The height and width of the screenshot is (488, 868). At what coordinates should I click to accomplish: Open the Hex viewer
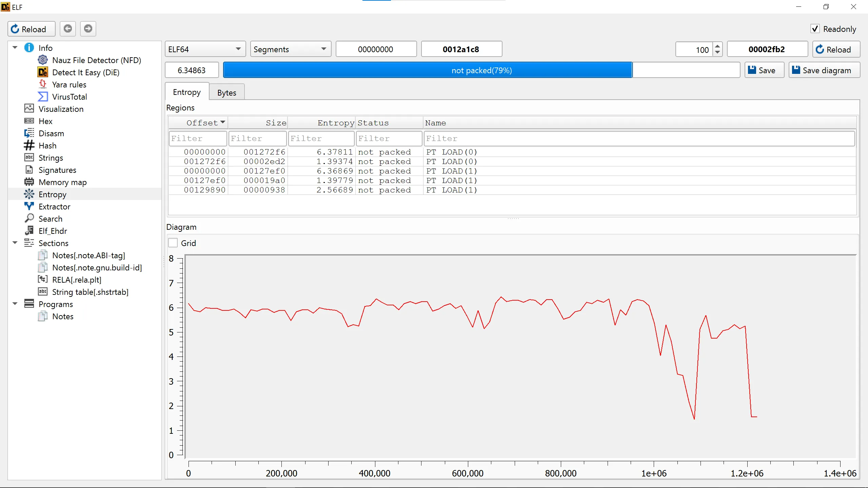(x=45, y=121)
